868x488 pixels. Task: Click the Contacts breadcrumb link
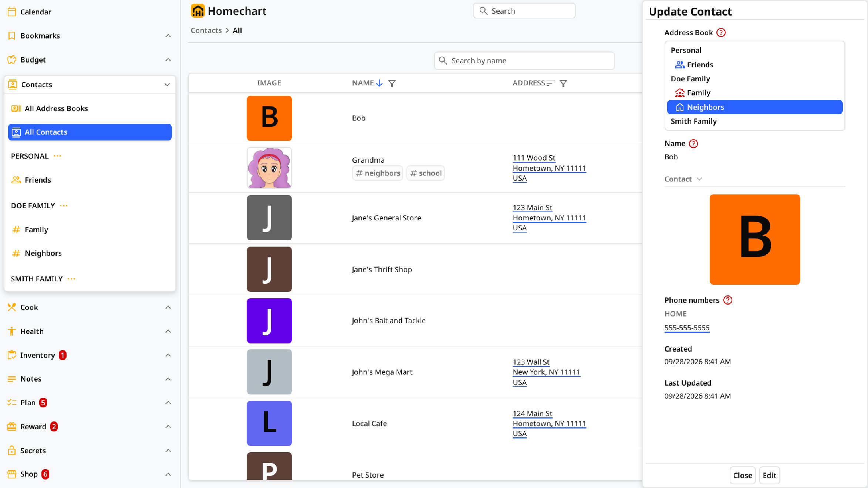(x=206, y=30)
